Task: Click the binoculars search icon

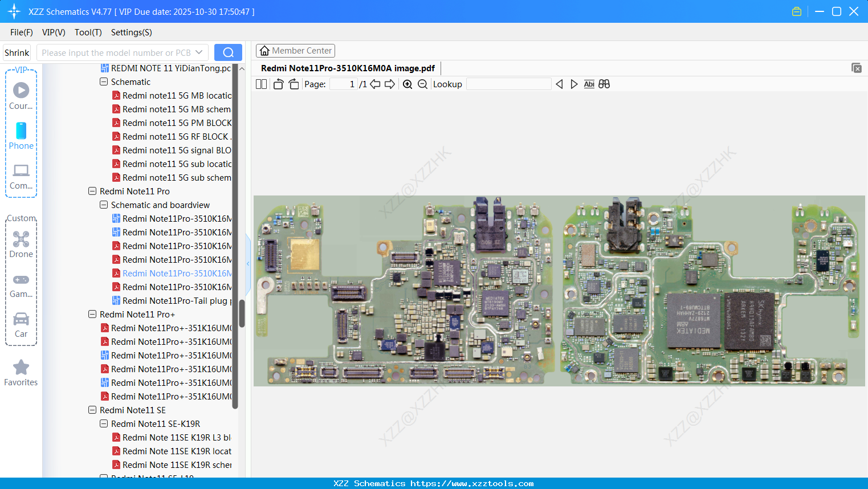Action: click(x=604, y=84)
